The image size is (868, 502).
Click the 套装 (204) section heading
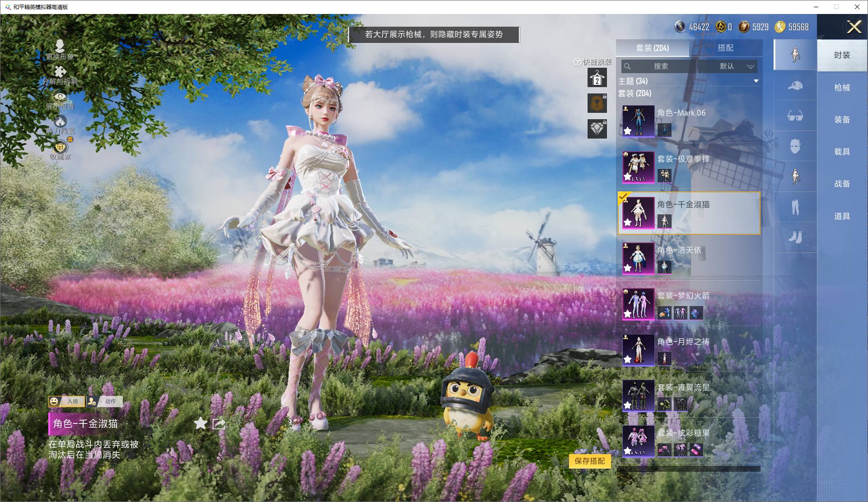[635, 93]
